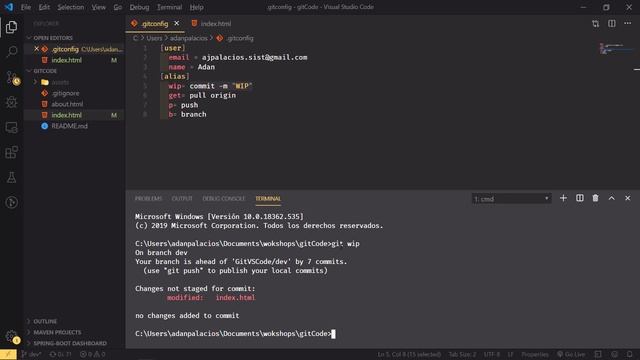Open notifications bell in status bar
Image resolution: width=640 pixels, height=360 pixels.
(x=630, y=354)
